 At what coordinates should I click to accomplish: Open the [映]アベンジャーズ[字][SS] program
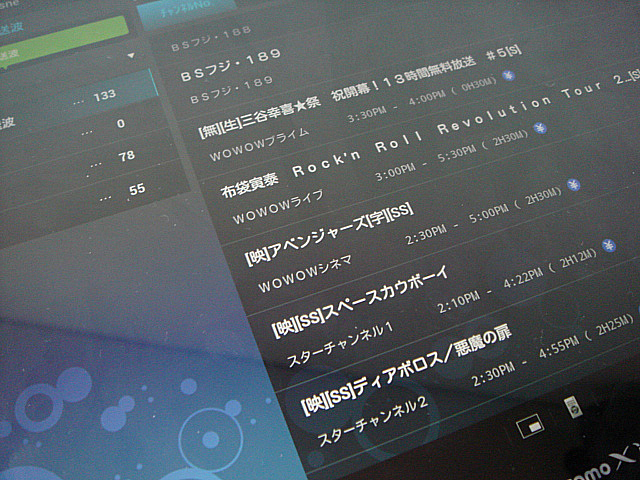click(x=329, y=235)
